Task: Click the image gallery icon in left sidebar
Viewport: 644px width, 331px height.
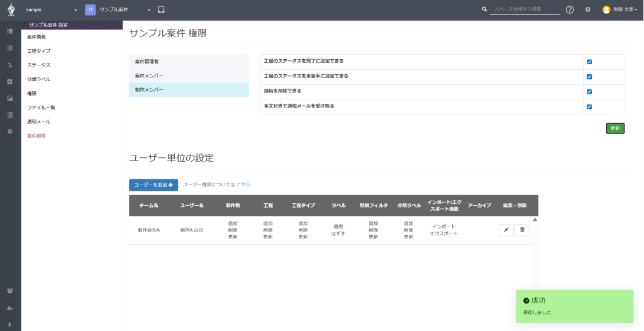Action: pos(10,98)
